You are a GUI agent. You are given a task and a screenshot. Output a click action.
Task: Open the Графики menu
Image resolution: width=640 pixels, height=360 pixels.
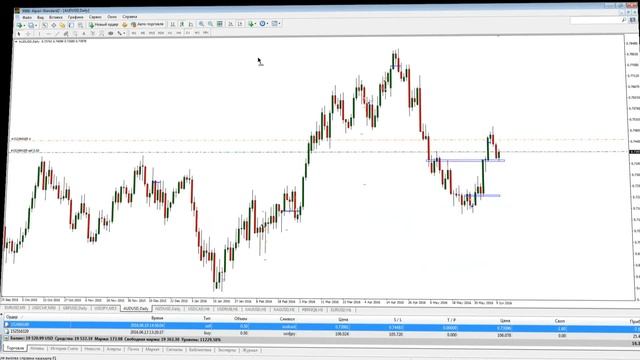[76, 17]
